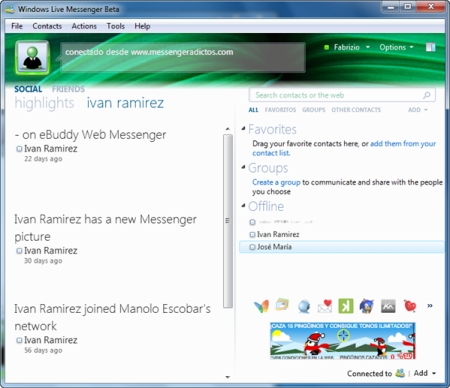
Task: Launch the webcam globe icon
Action: click(304, 306)
